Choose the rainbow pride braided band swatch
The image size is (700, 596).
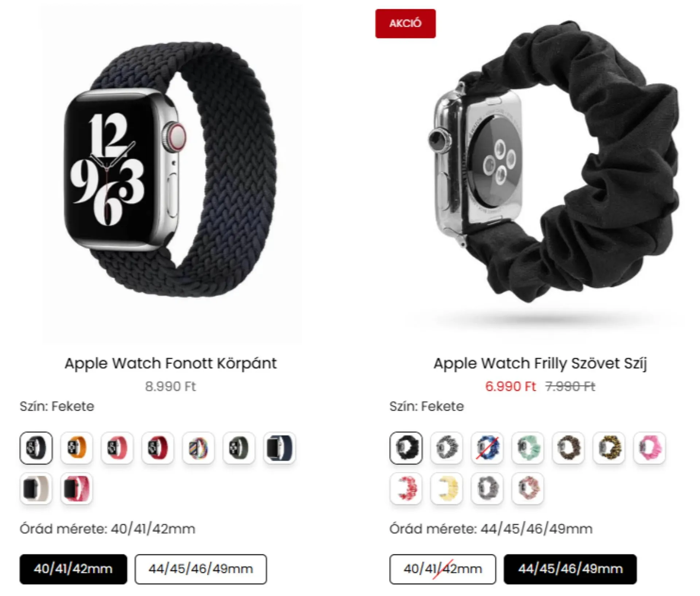198,448
